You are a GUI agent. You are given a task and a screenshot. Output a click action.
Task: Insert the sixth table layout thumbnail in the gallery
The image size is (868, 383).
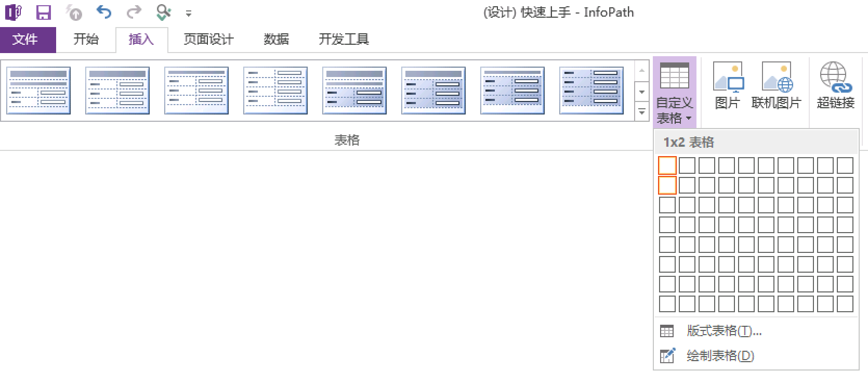click(433, 91)
